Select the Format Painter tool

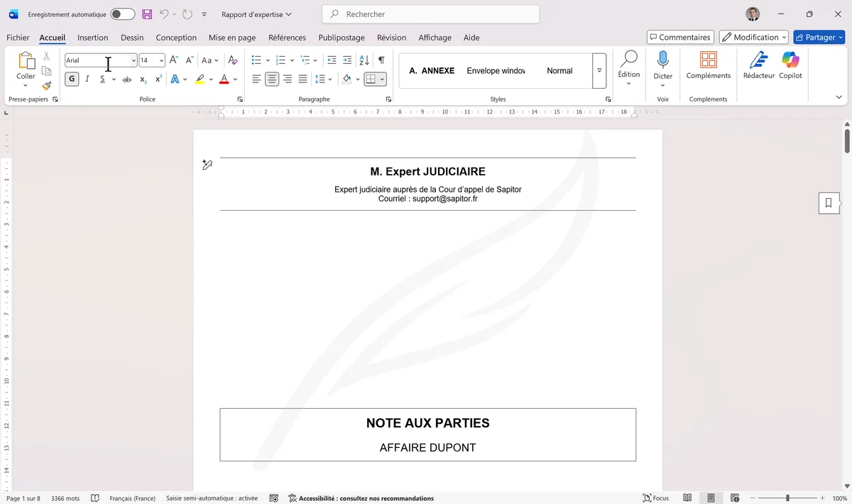[x=46, y=86]
